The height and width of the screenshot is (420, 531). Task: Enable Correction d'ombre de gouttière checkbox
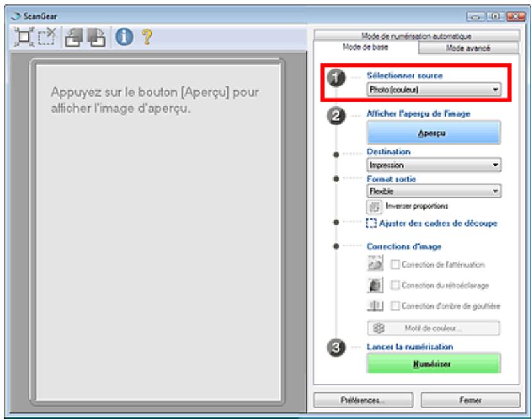pyautogui.click(x=395, y=306)
